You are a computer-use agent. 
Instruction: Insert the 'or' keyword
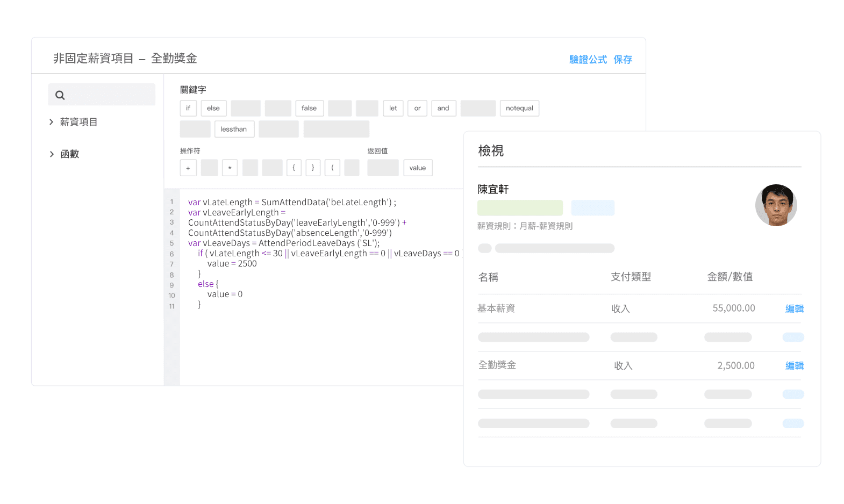pyautogui.click(x=417, y=108)
